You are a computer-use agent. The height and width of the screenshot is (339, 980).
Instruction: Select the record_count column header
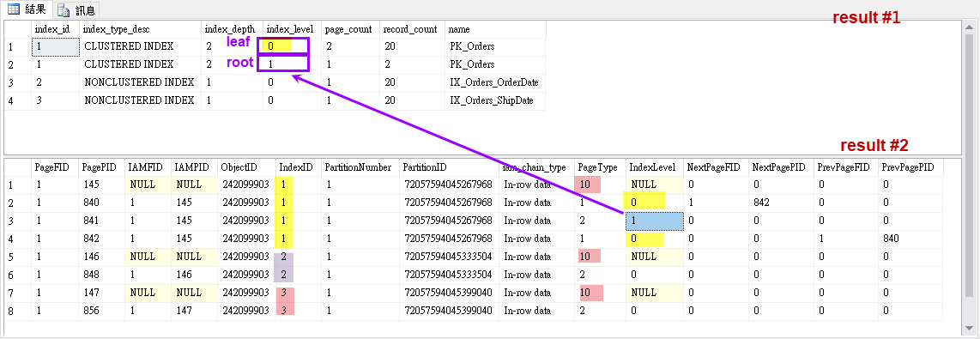[412, 29]
